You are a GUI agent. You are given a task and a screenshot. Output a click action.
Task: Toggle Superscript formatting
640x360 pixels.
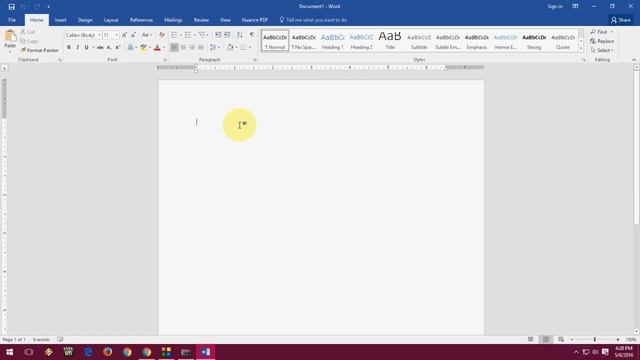pyautogui.click(x=118, y=48)
